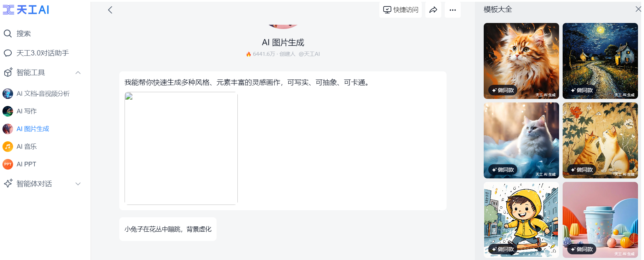This screenshot has width=644, height=260.
Task: Click the AI 图片生成 avatar icon
Action: pos(8,129)
